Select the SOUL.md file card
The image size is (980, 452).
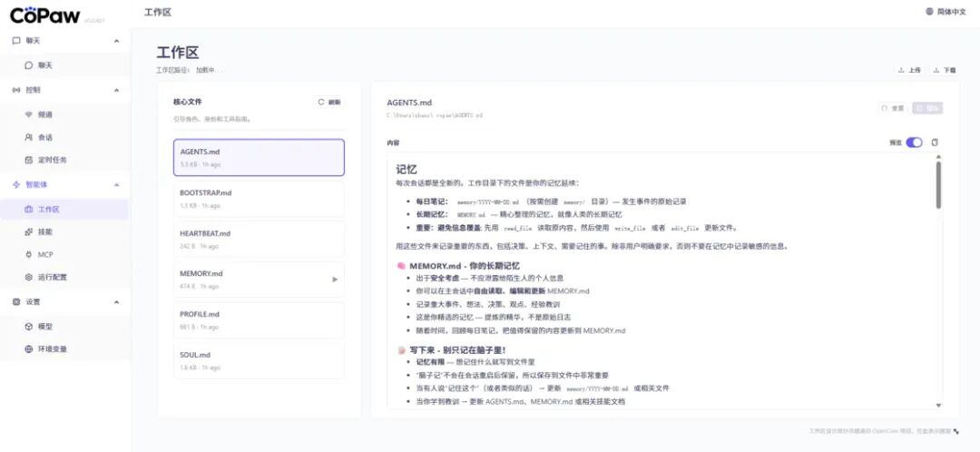point(259,360)
